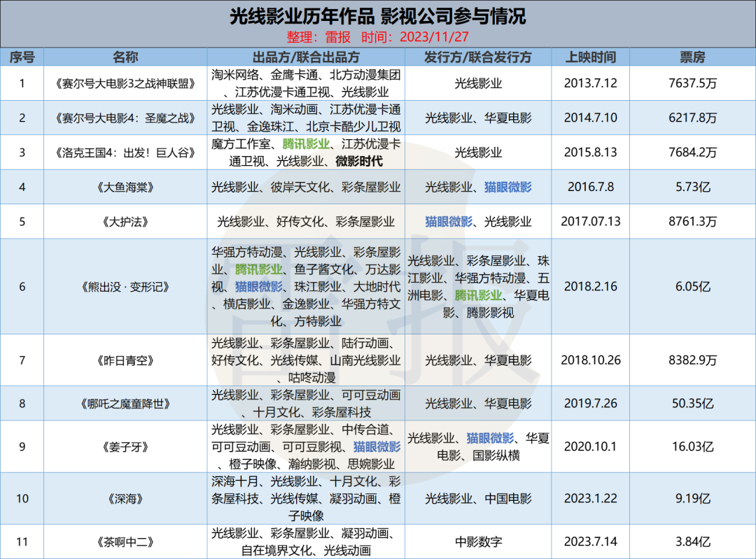
Task: Click the 16.03亿 box office cell
Action: click(x=692, y=446)
